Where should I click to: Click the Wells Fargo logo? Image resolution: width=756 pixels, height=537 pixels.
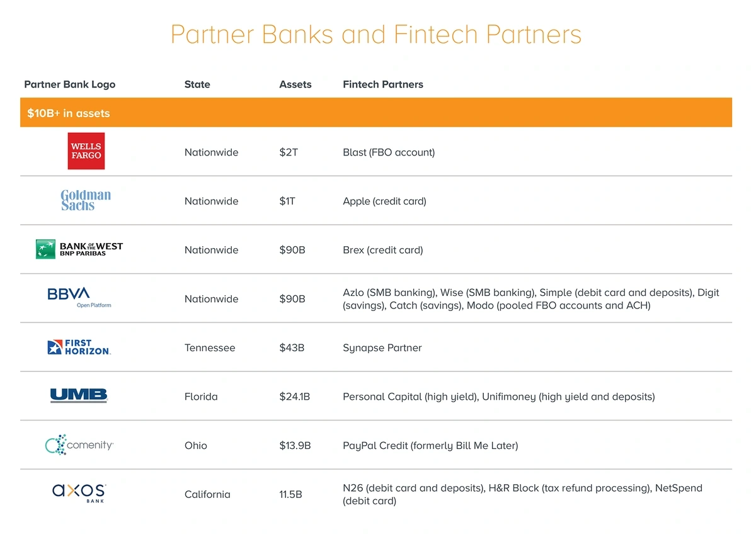click(86, 151)
